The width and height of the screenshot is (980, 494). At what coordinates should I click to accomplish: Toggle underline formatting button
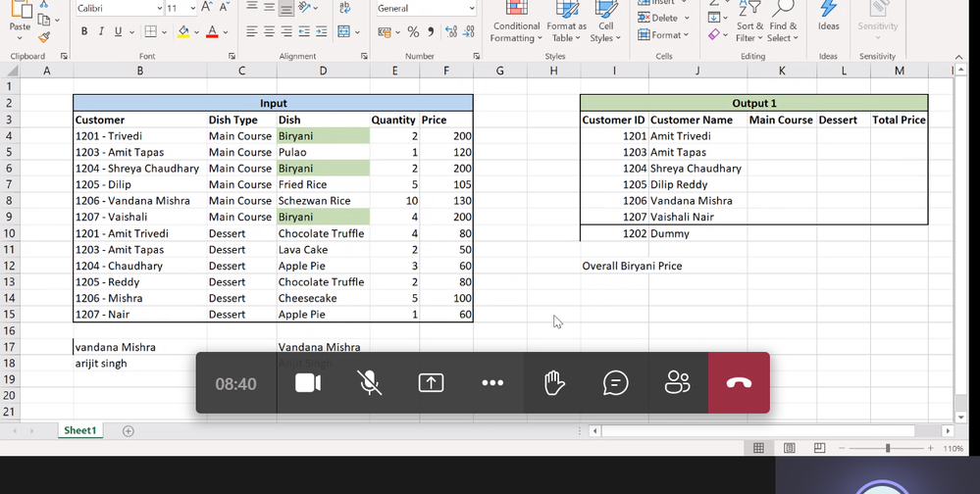click(x=118, y=31)
